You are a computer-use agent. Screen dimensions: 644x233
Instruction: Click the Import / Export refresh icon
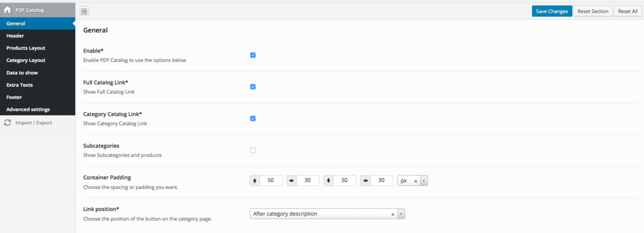[7, 123]
